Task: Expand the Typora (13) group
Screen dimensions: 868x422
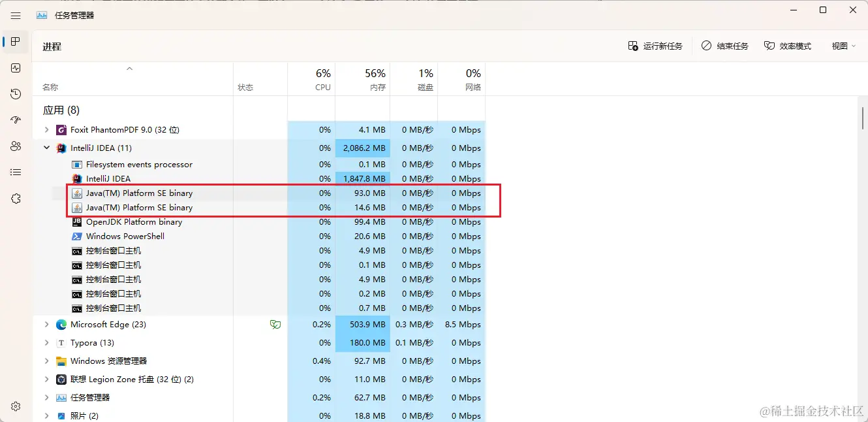Action: click(46, 343)
